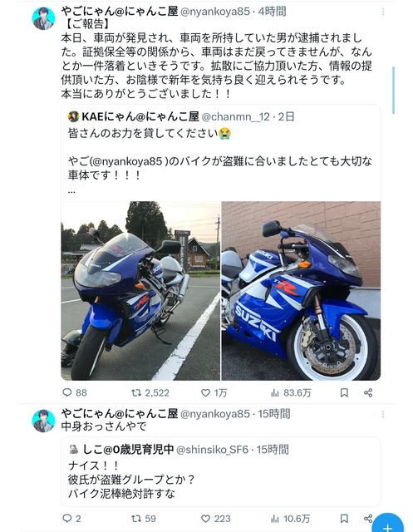Screen dimensions: 413x532
Task: Open right Suzuki motorcycle photo by wall
Action: click(301, 291)
